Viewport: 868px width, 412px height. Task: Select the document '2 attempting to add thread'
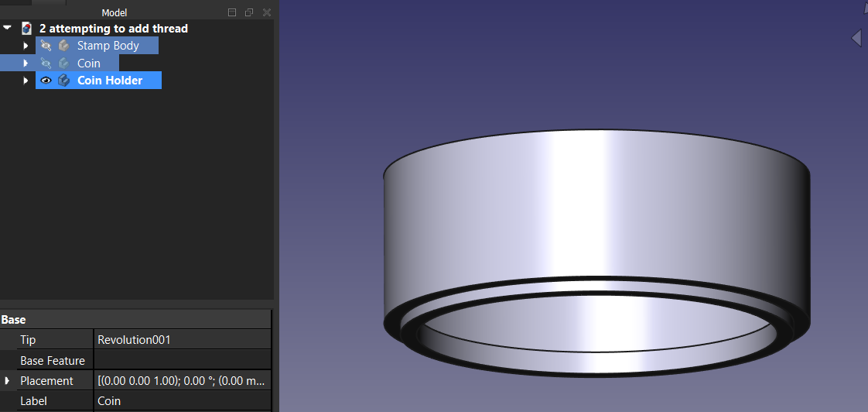[x=114, y=29]
